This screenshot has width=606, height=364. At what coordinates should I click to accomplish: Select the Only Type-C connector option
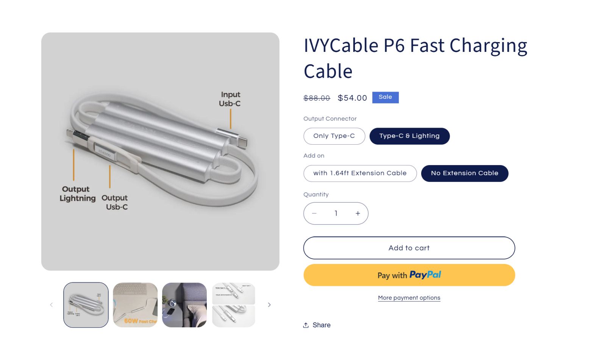coord(334,136)
